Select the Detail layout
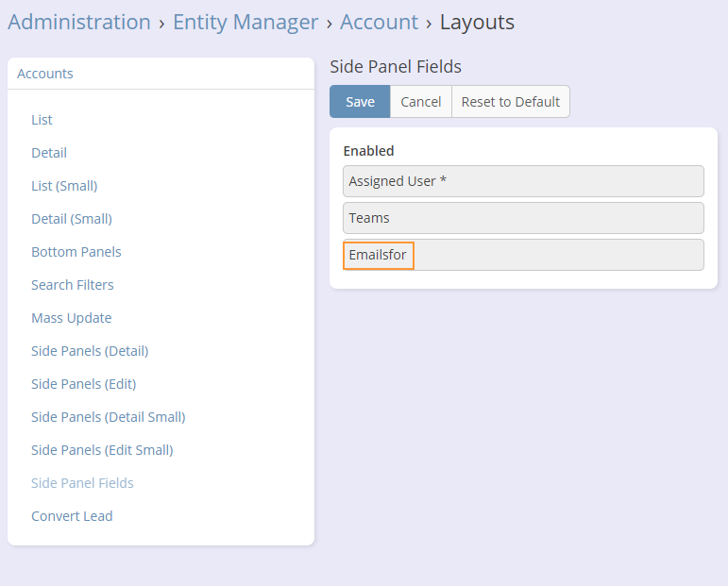Screen dimensions: 728x586 click(x=49, y=153)
